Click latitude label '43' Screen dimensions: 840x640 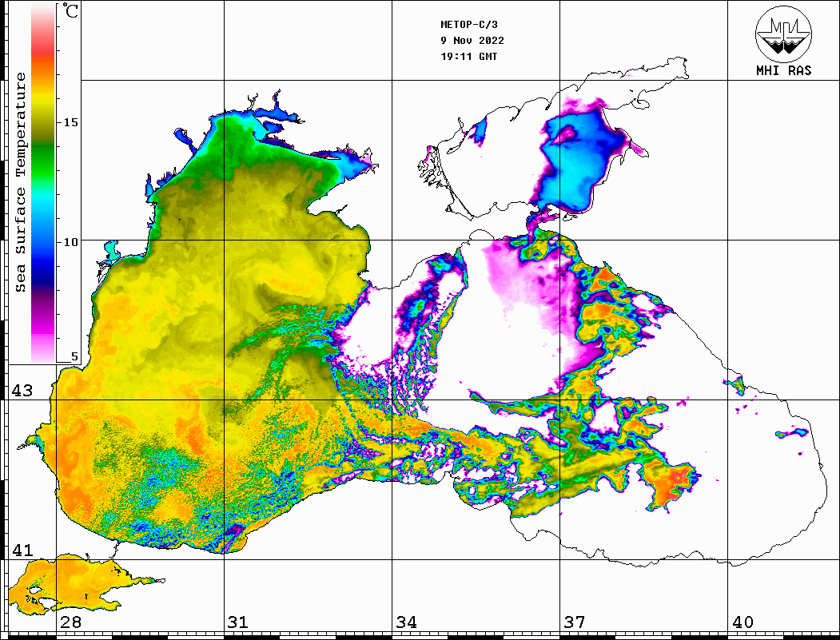pyautogui.click(x=22, y=391)
